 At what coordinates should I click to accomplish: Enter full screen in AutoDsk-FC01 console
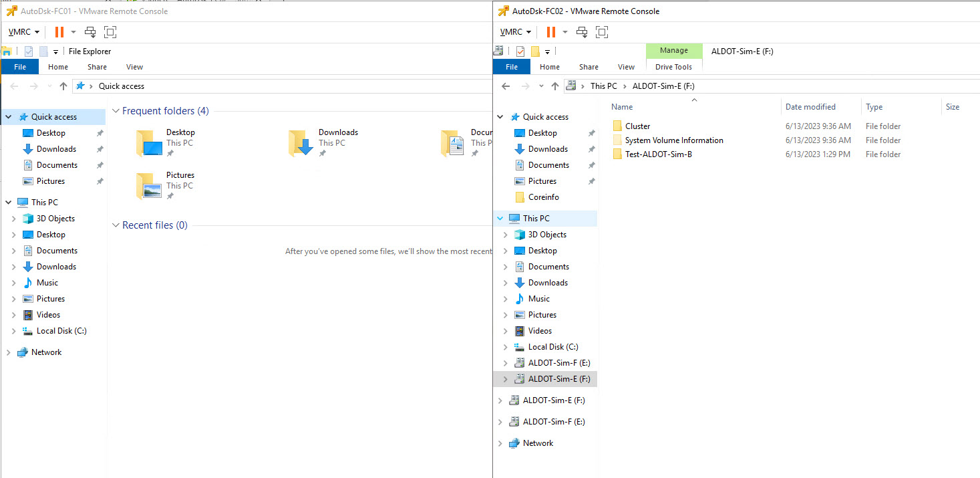click(110, 31)
